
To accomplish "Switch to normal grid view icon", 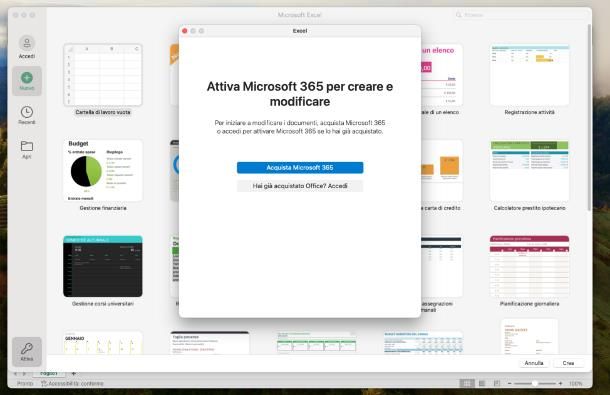I will click(467, 383).
